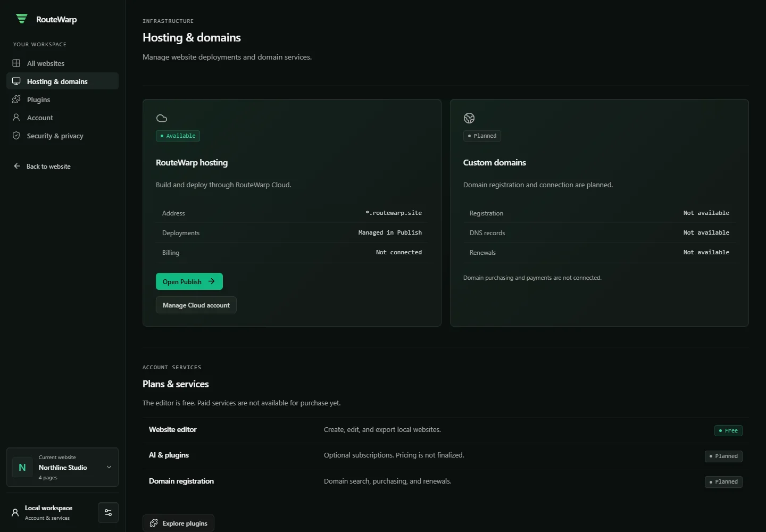Screen dimensions: 766x532
Task: Click the RouteWarp logo icon
Action: (21, 19)
